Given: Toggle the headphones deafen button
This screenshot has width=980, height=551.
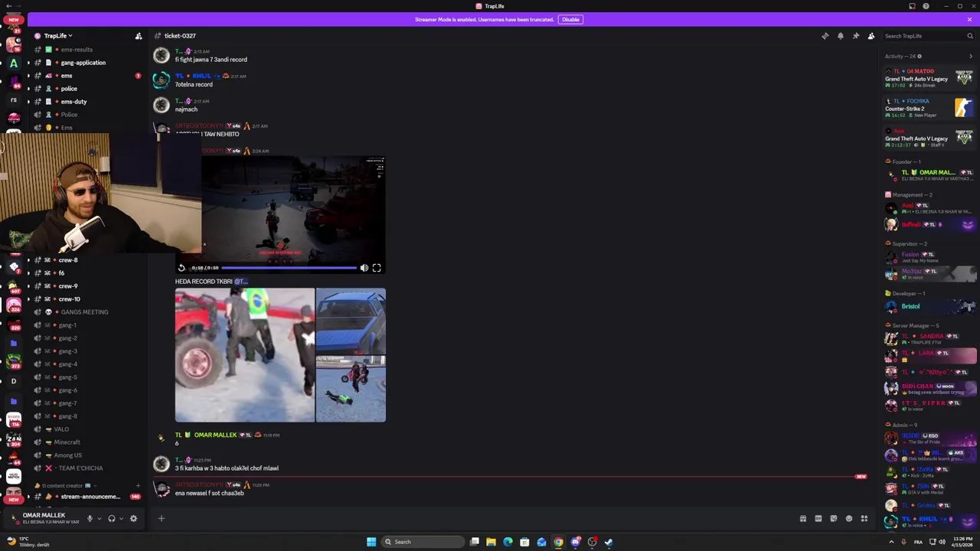Looking at the screenshot, I should tap(112, 518).
